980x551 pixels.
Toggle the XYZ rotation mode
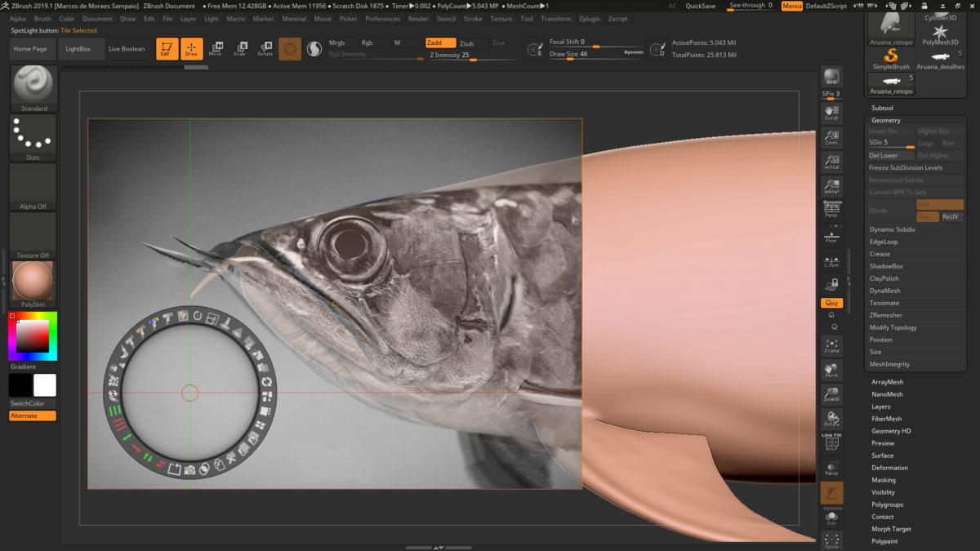(x=831, y=303)
